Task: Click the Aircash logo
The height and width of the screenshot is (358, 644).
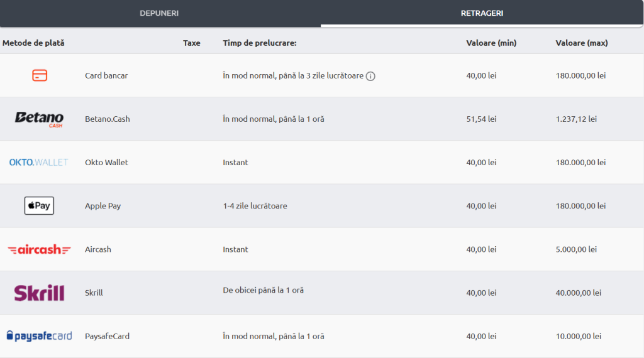Action: pyautogui.click(x=39, y=249)
